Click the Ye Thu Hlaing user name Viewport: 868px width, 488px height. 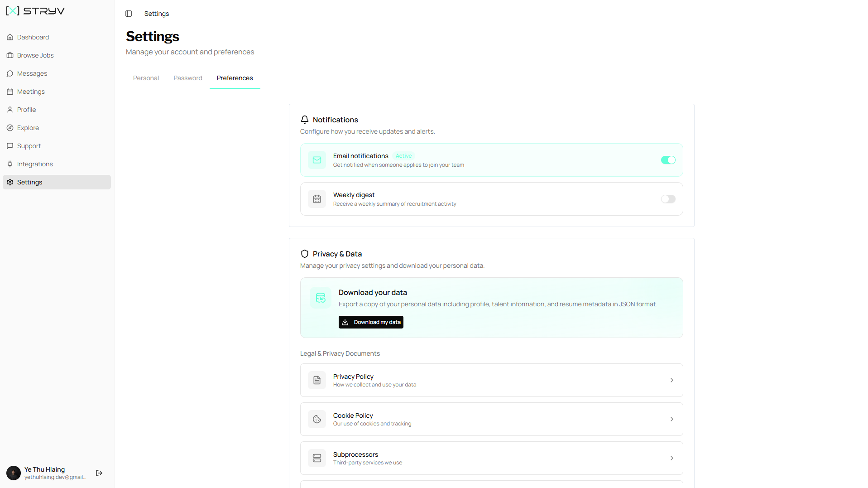(44, 469)
